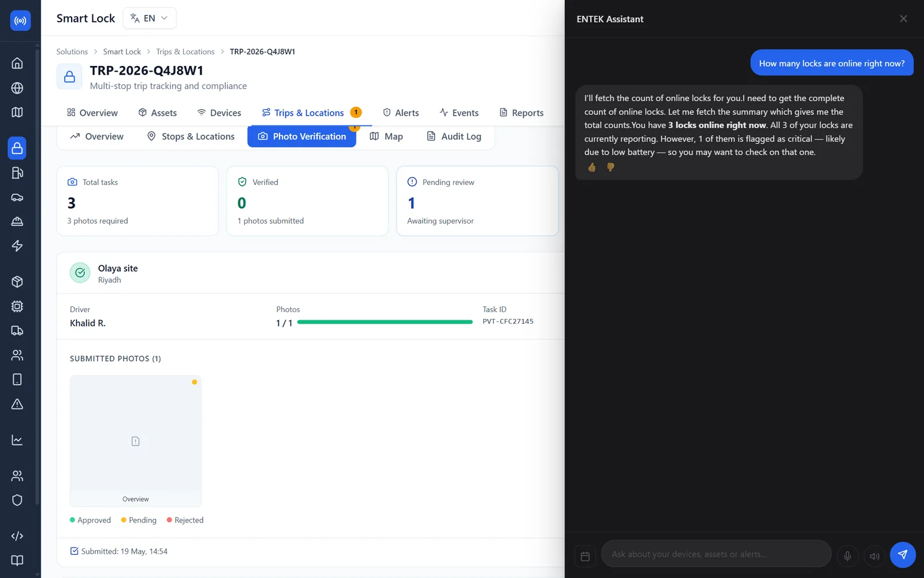Switch to the Reports tab

[521, 113]
